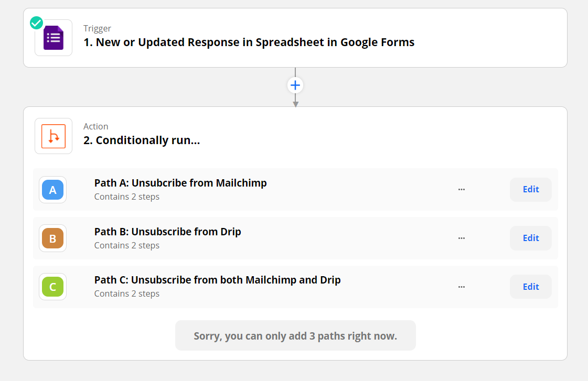Screen dimensions: 588x381
Task: Select the brown Path B letter icon
Action: coord(53,238)
